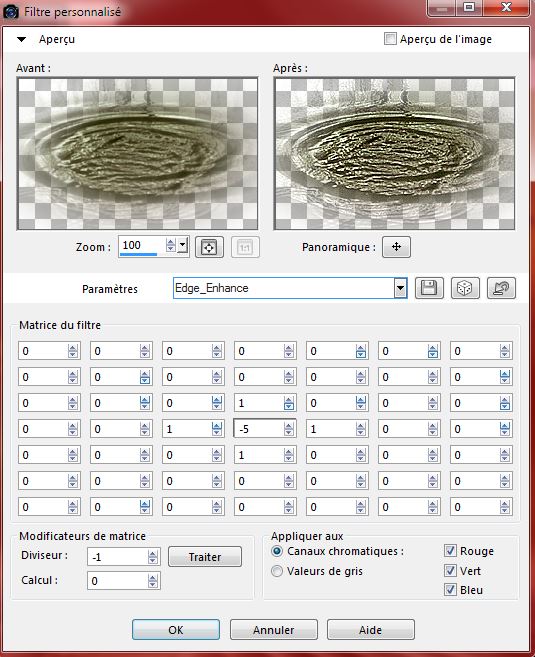Enable the Aperçu de l'image checkbox
Image resolution: width=535 pixels, height=657 pixels.
point(390,39)
